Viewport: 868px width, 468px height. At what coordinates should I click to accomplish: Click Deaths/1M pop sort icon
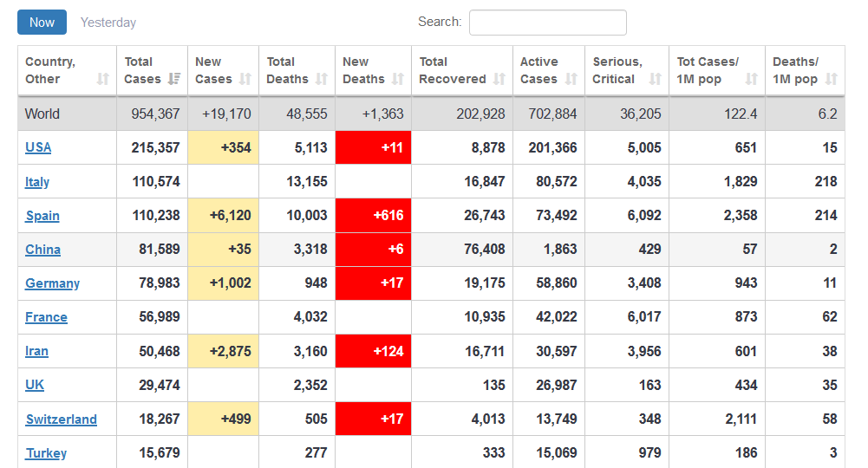click(x=832, y=79)
